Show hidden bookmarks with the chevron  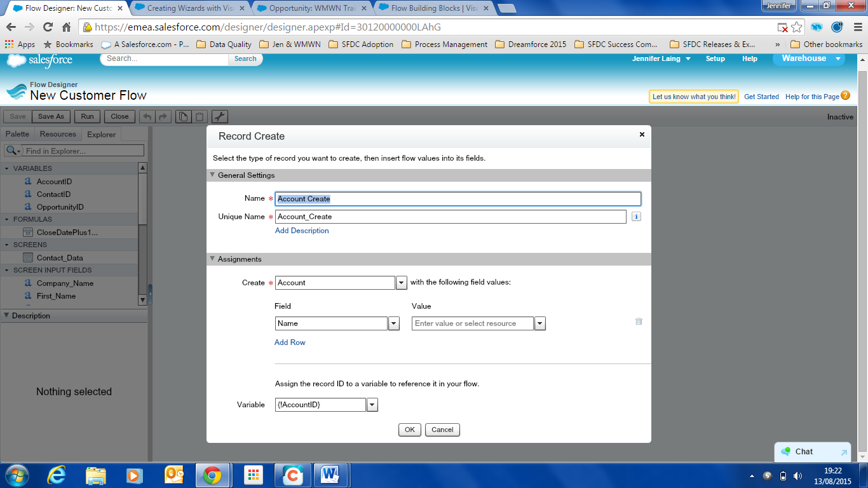pos(777,44)
